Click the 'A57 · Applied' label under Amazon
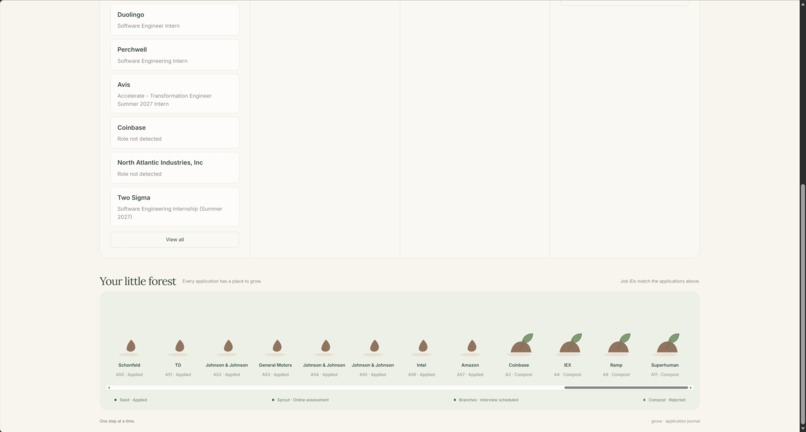806x432 pixels. click(470, 374)
